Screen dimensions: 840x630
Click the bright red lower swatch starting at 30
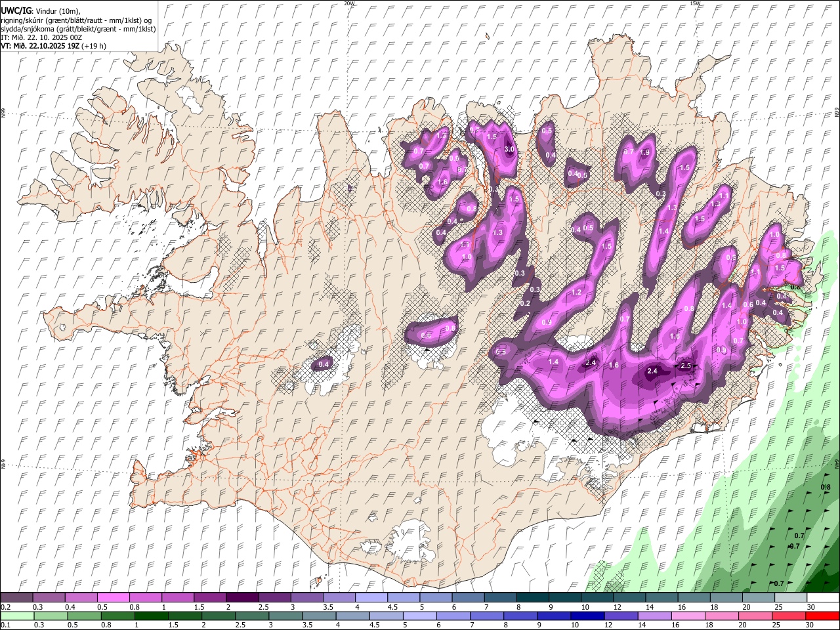(x=823, y=616)
